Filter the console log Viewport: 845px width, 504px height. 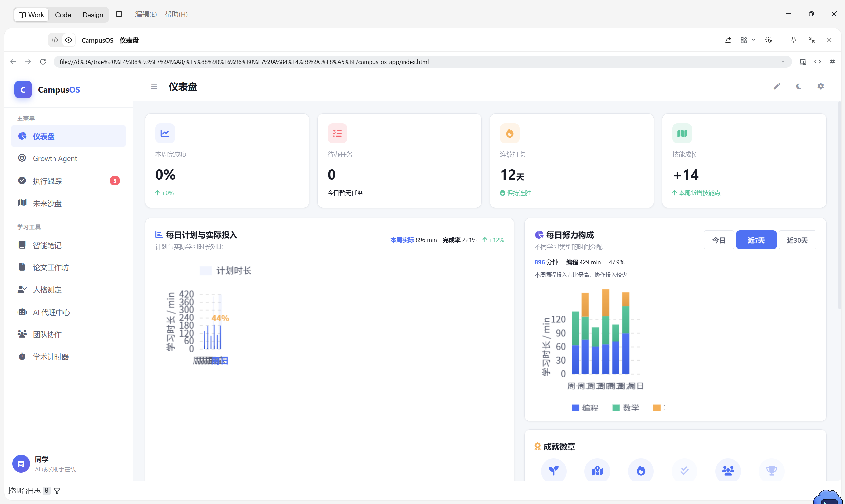pos(57,491)
